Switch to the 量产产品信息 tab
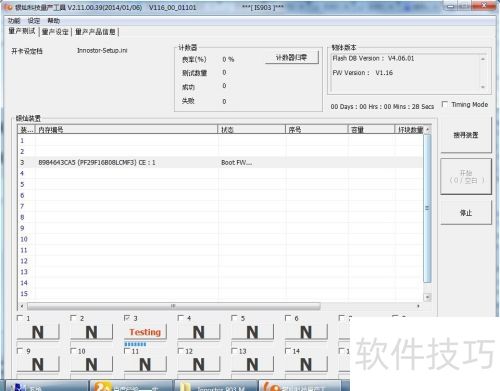 pos(95,32)
